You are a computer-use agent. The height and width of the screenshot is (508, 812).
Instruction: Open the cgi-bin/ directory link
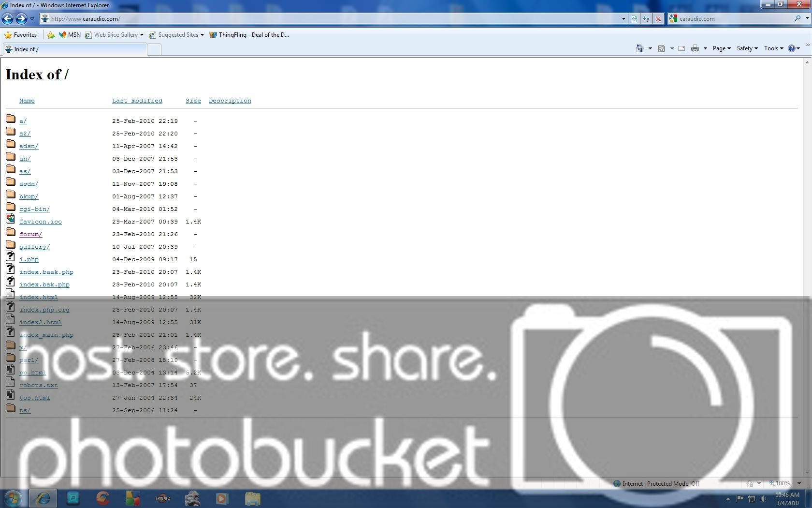35,209
